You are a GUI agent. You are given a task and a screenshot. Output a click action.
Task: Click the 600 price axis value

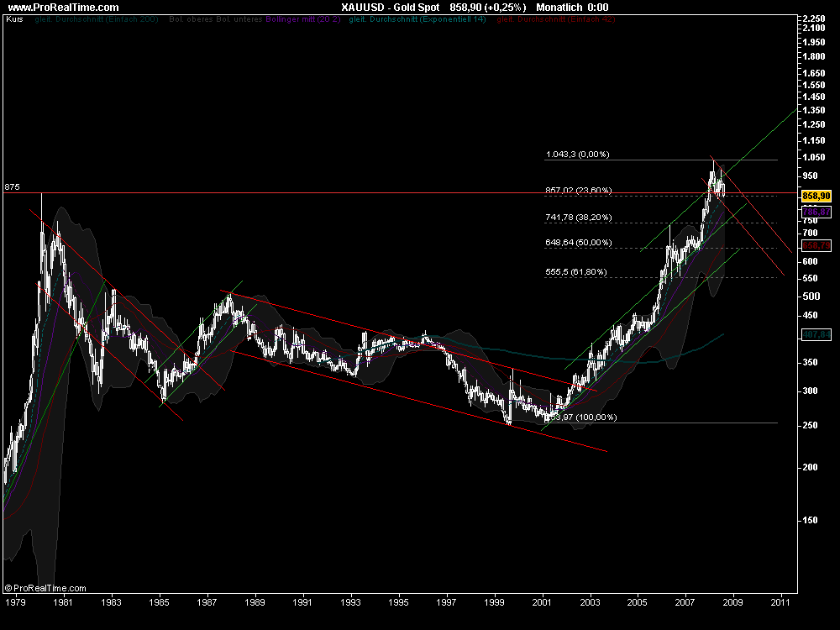(810, 261)
